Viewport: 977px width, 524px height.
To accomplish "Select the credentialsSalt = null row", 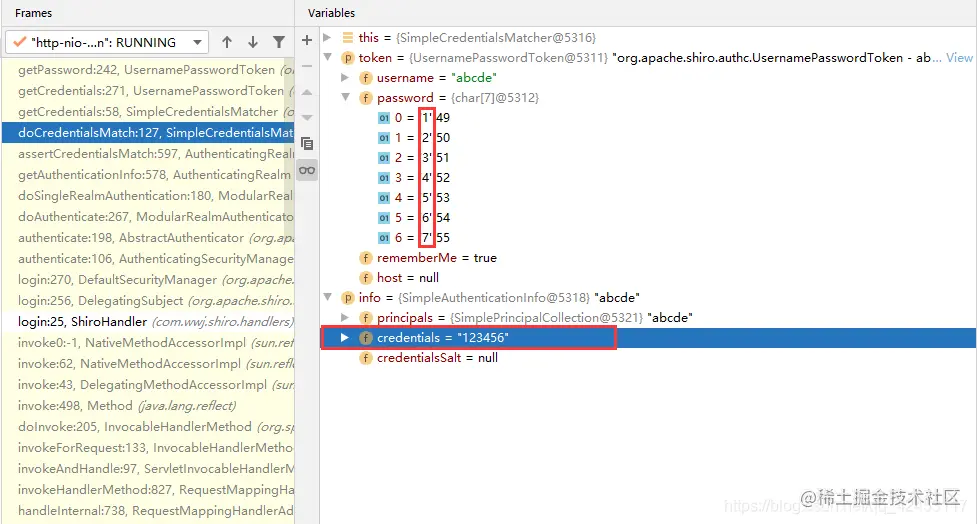I will tap(648, 358).
